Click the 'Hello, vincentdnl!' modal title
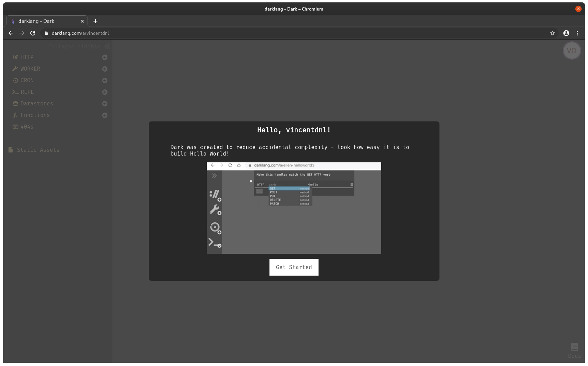 [294, 130]
